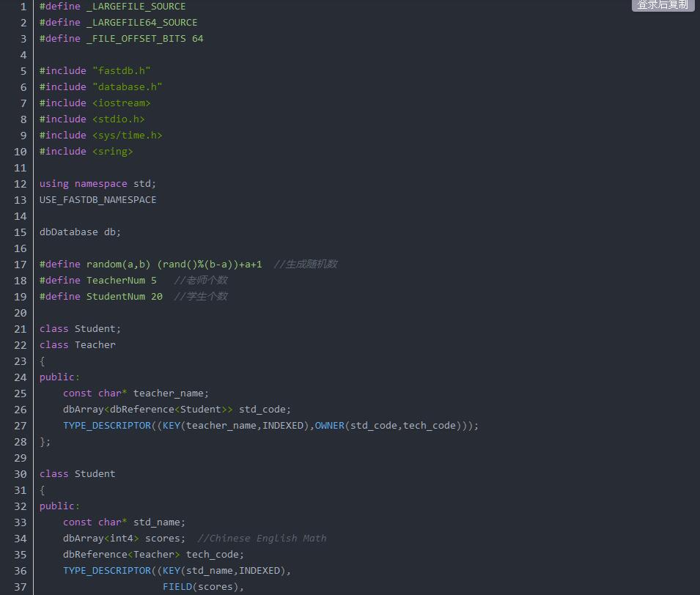Click the "Chinese English Math" comment
The width and height of the screenshot is (700, 595).
pos(268,539)
